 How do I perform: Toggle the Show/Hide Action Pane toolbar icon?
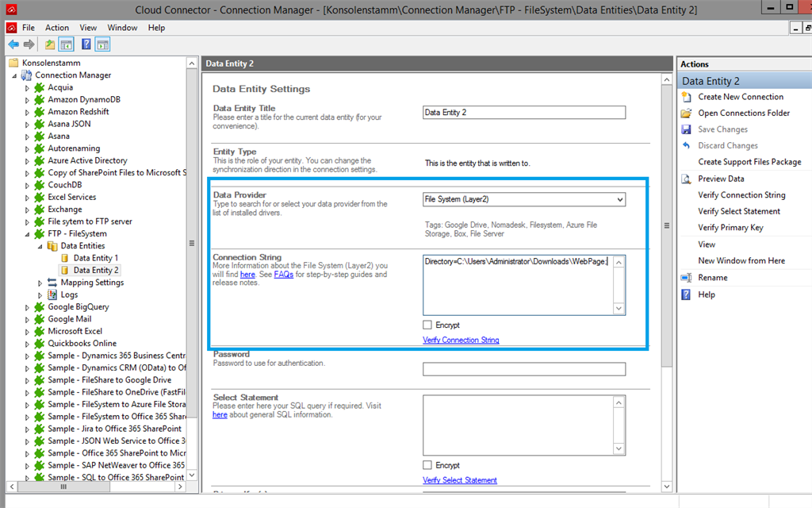(102, 44)
